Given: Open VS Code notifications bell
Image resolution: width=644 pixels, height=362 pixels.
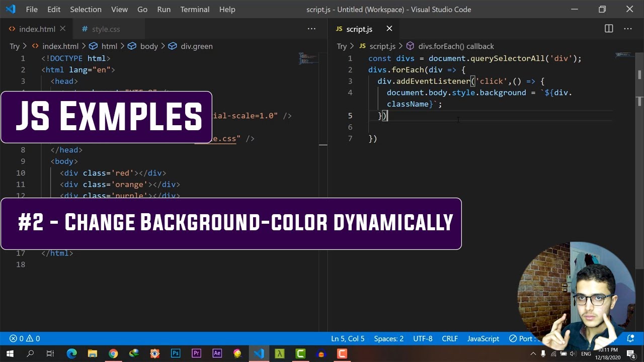Looking at the screenshot, I should click(630, 339).
